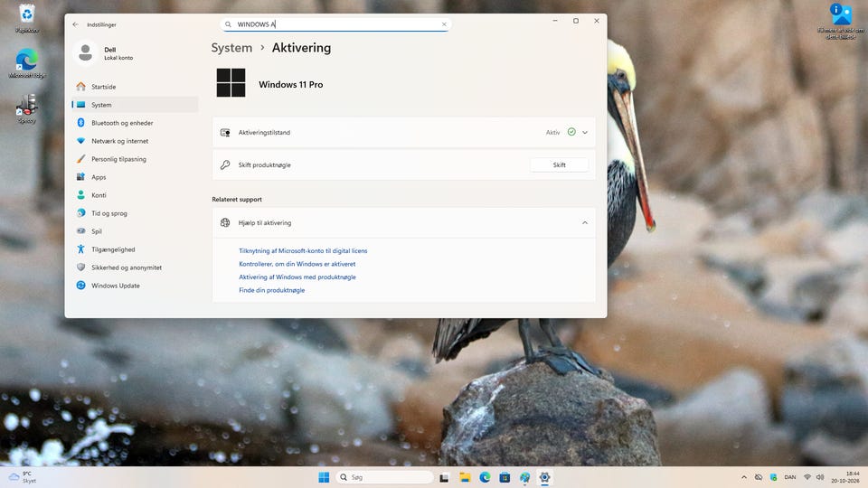Click the search magnifier in settings search box
Image resolution: width=868 pixels, height=488 pixels.
(x=228, y=24)
